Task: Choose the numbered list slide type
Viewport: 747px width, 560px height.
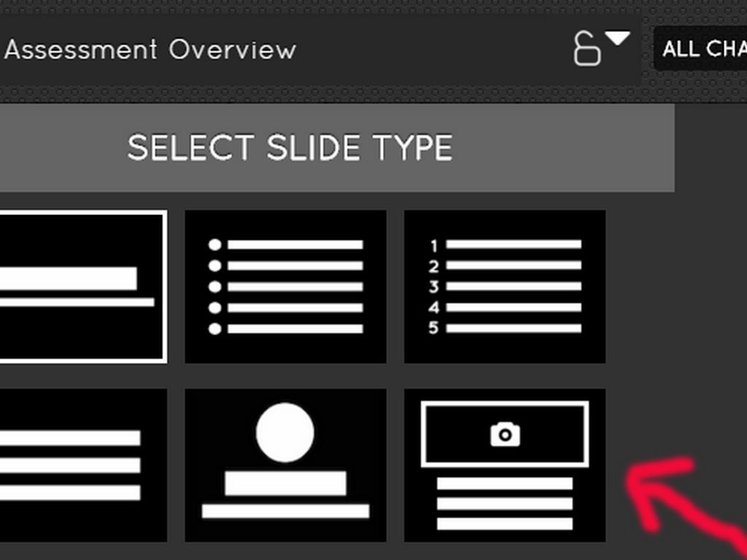Action: pos(504,287)
